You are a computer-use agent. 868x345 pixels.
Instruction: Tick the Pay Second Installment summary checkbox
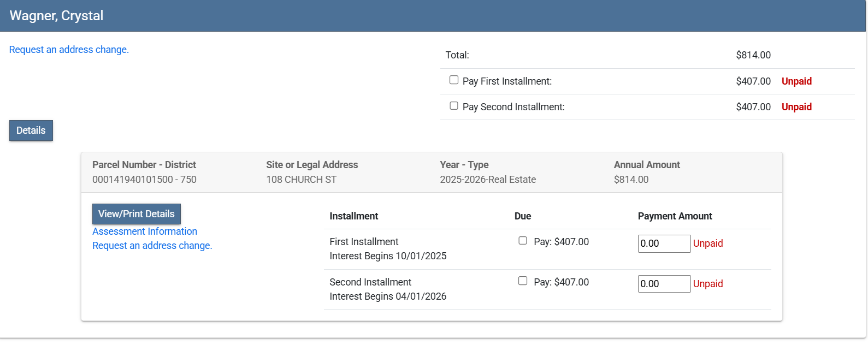(454, 106)
